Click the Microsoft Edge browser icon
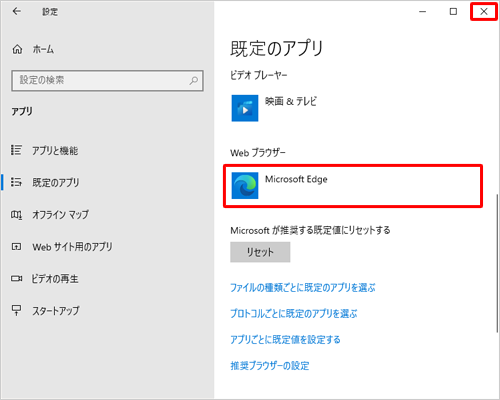Screen dimensions: 500x400 coord(245,185)
